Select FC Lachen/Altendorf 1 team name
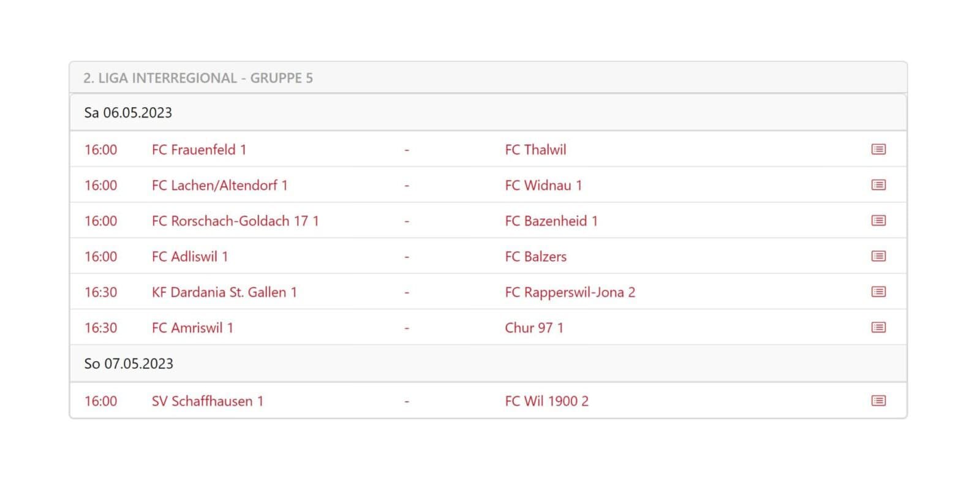Viewport: 980px width, 478px height. click(219, 185)
